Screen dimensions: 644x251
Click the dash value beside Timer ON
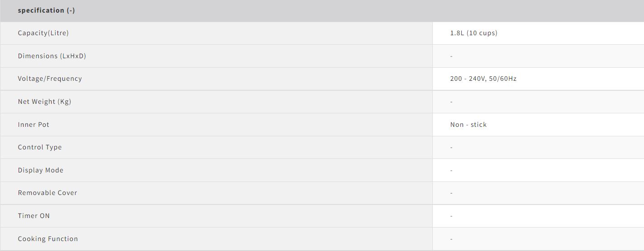pos(451,216)
